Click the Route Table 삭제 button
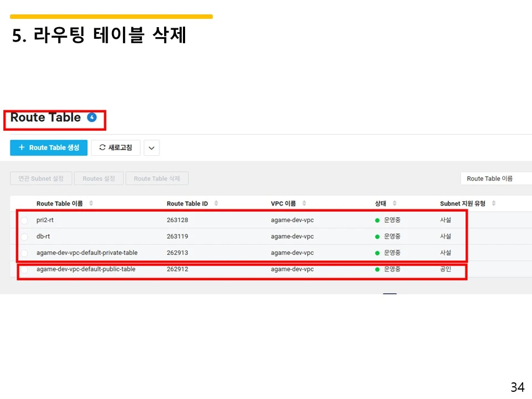The height and width of the screenshot is (399, 532). click(157, 178)
